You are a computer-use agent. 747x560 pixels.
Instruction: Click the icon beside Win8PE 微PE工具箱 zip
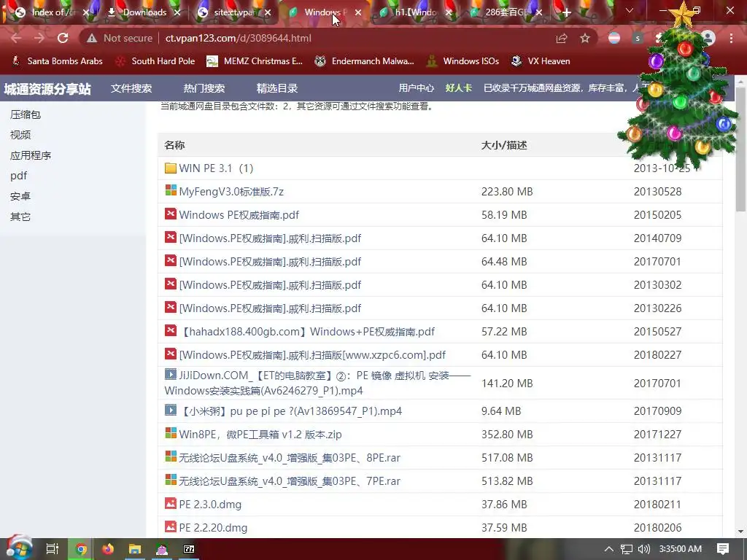171,433
